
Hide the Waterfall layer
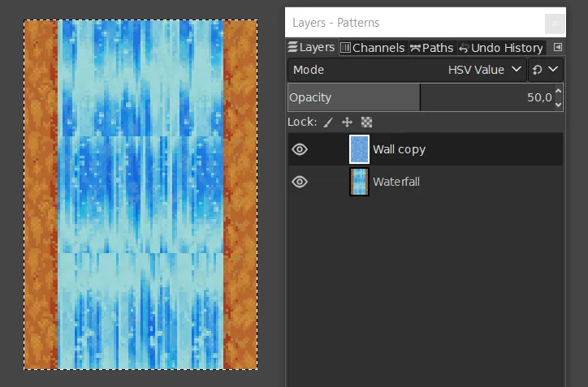(x=300, y=182)
